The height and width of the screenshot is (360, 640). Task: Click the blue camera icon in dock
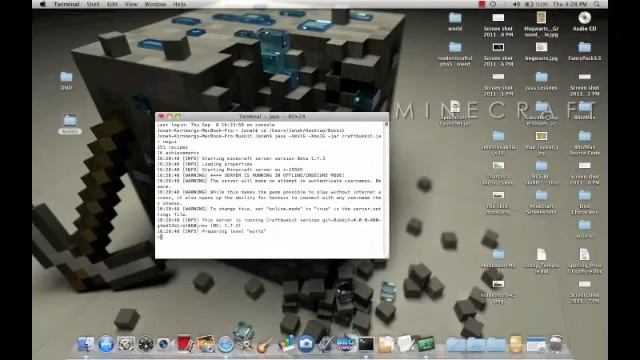306,344
